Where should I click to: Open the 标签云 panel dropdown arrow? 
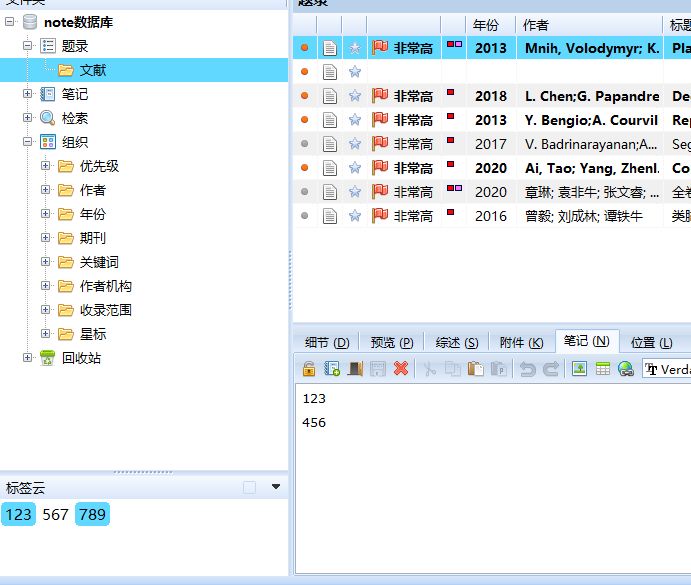(x=276, y=487)
